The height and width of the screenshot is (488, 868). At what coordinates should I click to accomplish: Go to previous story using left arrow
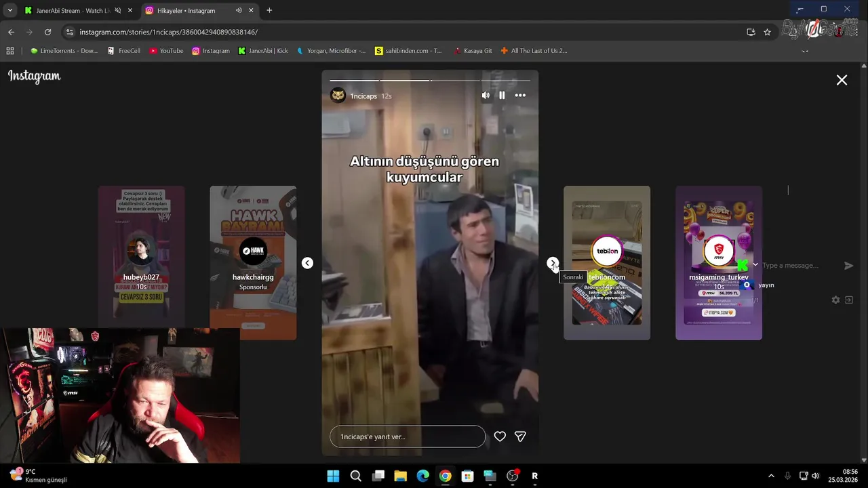coord(307,263)
